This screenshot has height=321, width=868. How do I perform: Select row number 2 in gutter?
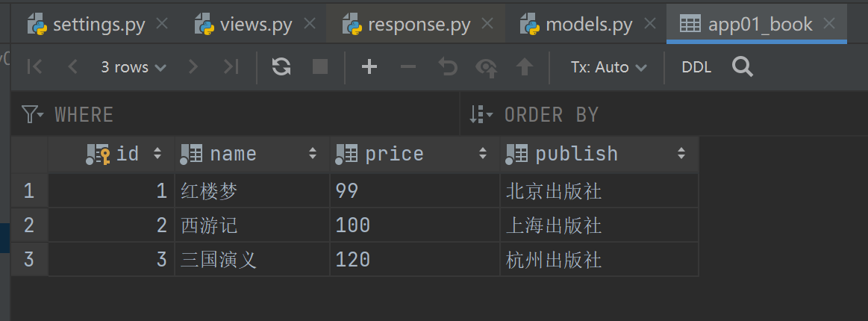pyautogui.click(x=29, y=225)
